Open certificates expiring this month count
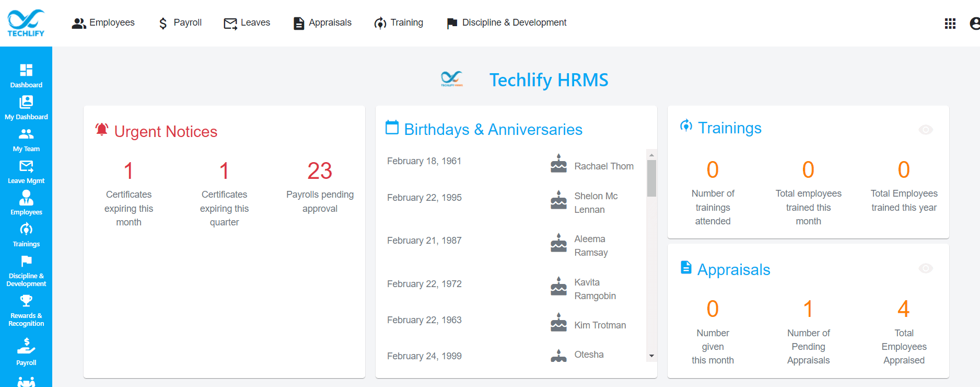The image size is (980, 387). (x=129, y=171)
